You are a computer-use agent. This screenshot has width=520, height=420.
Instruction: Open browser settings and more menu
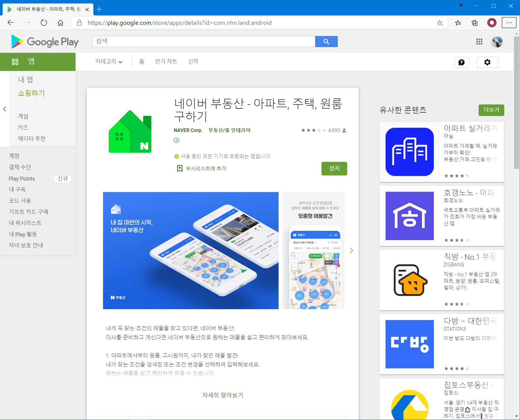pyautogui.click(x=509, y=23)
